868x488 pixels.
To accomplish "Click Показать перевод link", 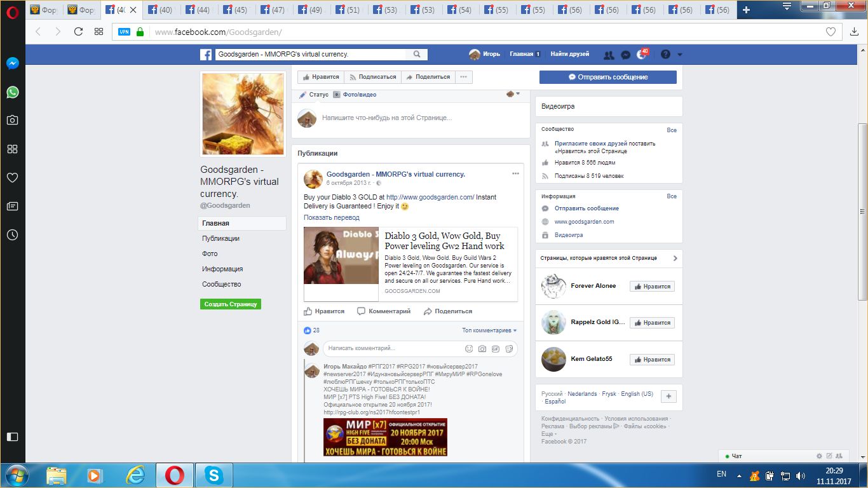I will (332, 217).
